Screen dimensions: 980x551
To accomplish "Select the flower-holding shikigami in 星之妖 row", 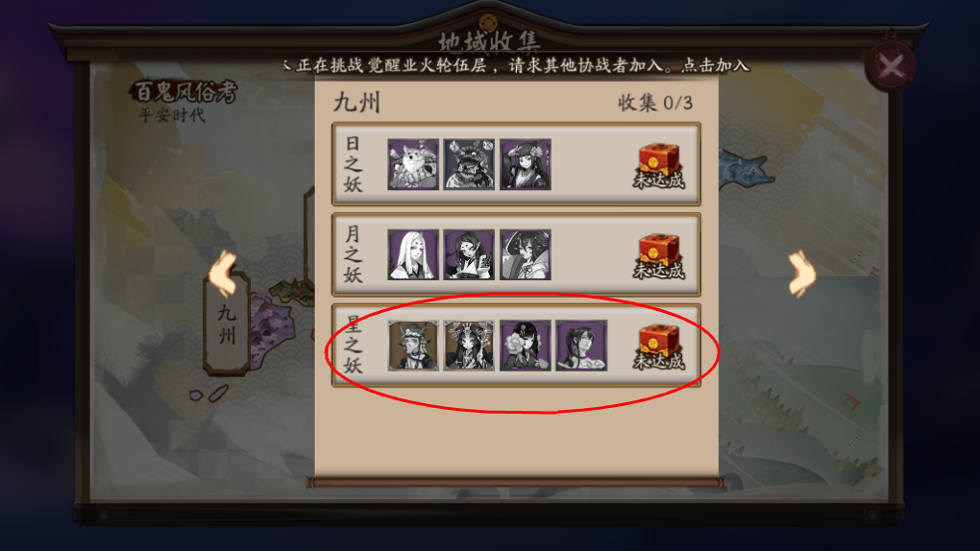I will coord(525,346).
